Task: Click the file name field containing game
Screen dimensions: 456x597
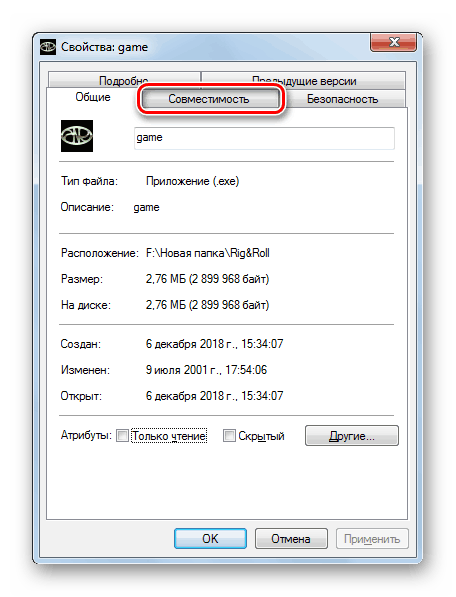Action: [264, 138]
